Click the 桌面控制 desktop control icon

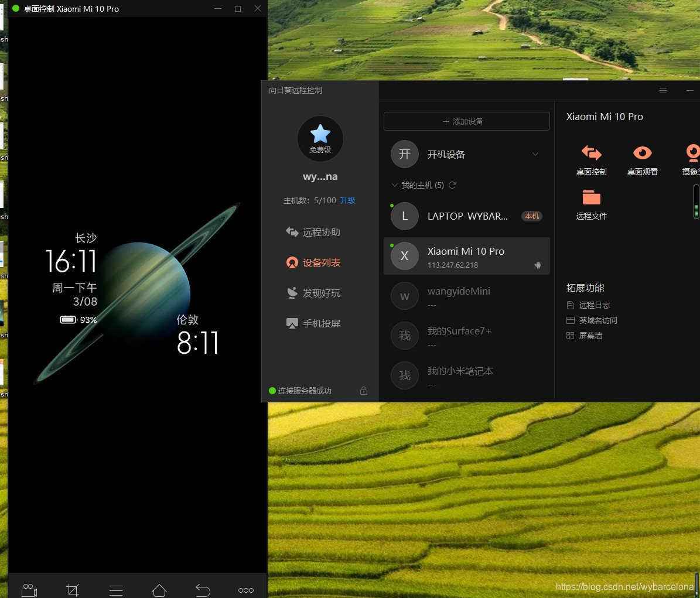tap(592, 153)
